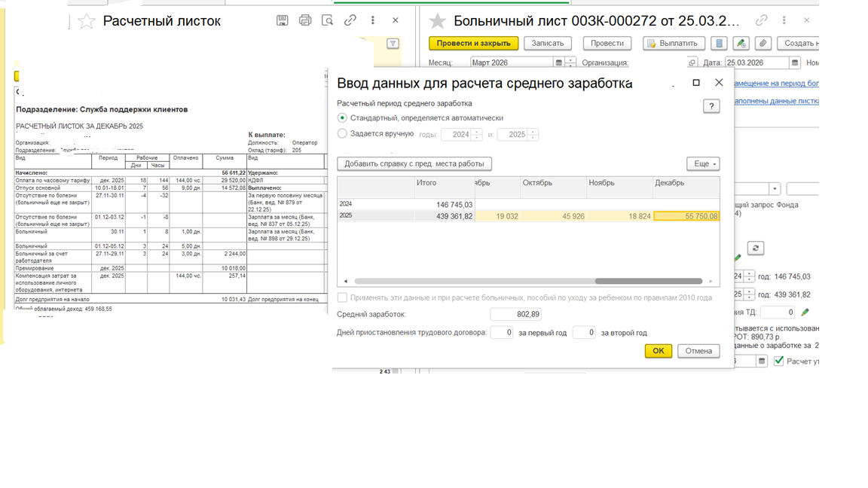This screenshot has height=488, width=868.
Task: Click Добавить справку с пред. места работы
Action: [414, 163]
